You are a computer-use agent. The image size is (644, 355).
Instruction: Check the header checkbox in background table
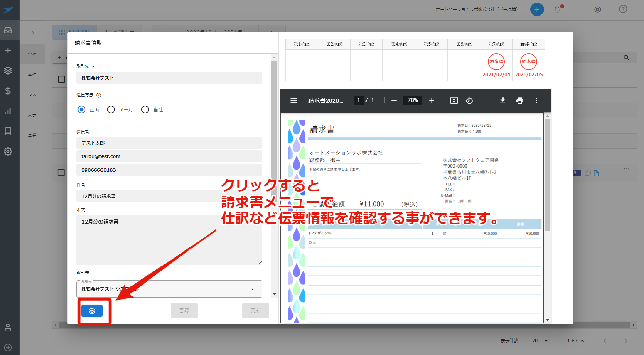point(61,79)
